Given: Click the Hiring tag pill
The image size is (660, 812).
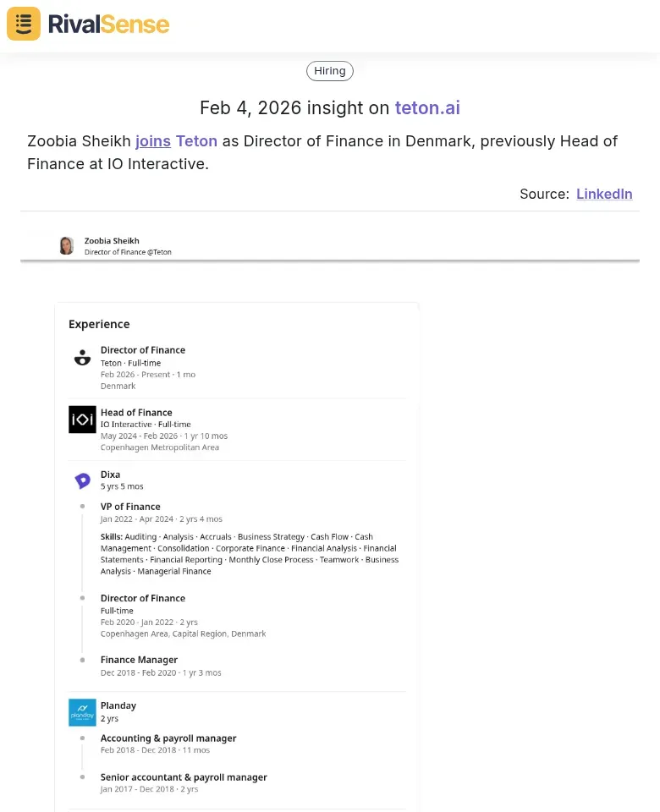Looking at the screenshot, I should click(329, 70).
